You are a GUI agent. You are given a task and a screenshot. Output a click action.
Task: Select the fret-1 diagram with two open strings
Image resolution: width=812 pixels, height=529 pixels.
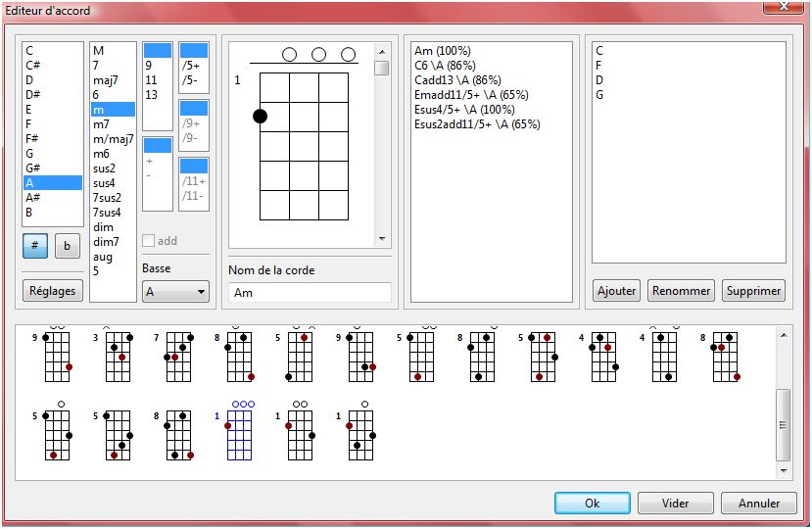301,435
